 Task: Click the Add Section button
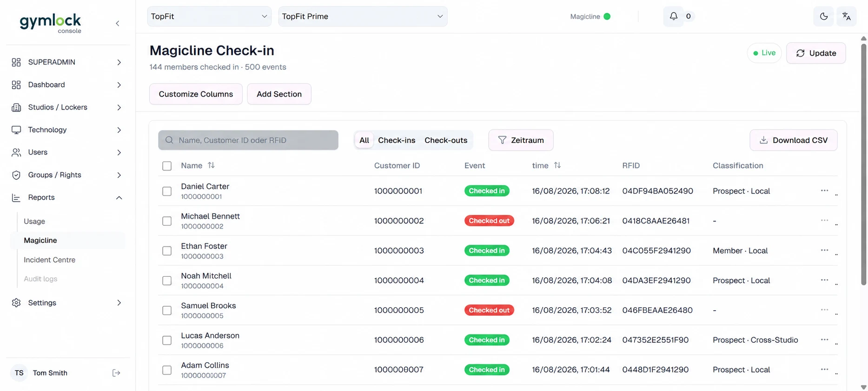point(279,94)
